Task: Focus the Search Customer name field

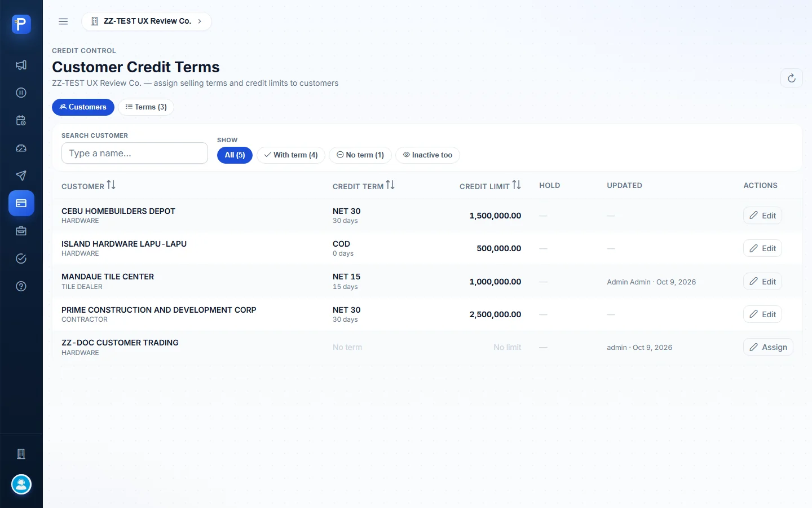Action: click(135, 153)
